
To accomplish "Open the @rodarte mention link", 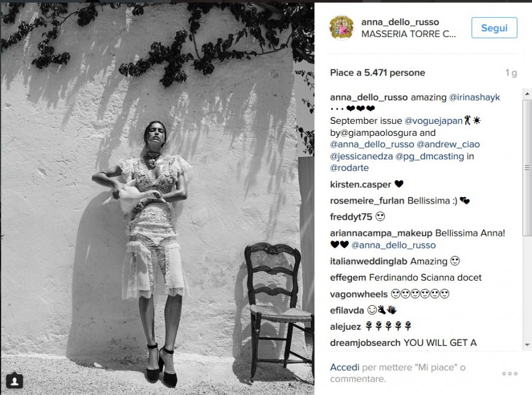I will click(349, 168).
